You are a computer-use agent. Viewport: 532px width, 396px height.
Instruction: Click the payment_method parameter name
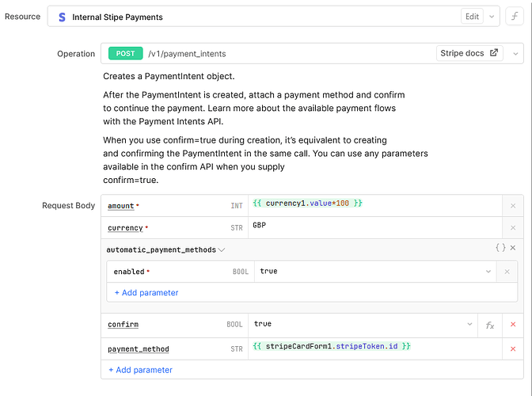click(x=138, y=348)
